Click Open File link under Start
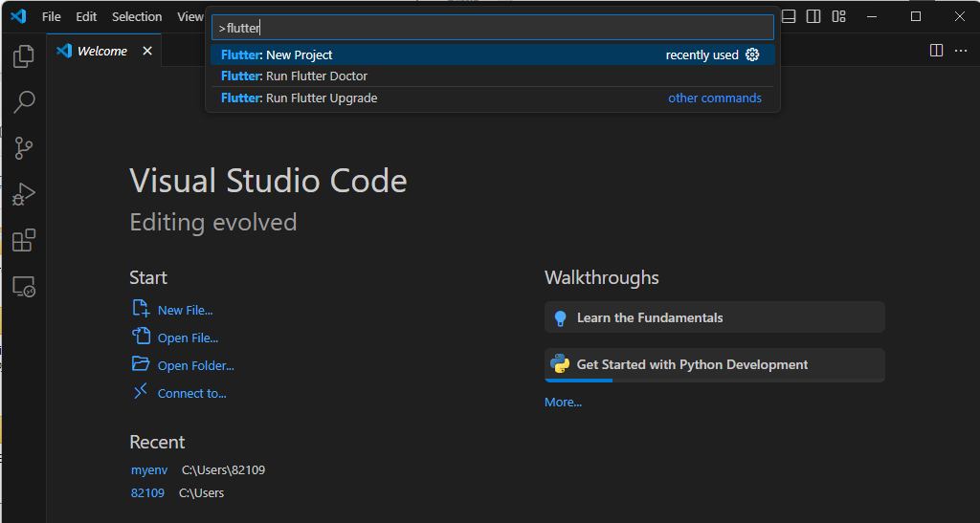This screenshot has height=523, width=980. (188, 338)
